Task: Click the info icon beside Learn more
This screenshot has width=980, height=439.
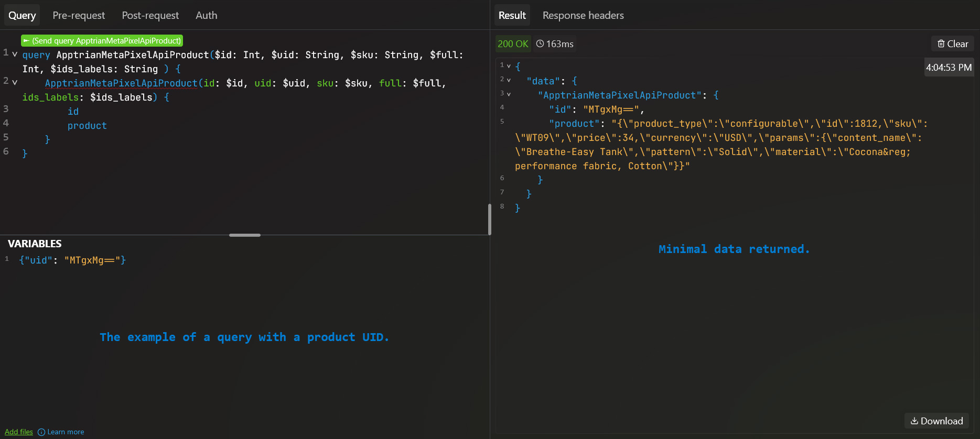Action: click(x=41, y=432)
